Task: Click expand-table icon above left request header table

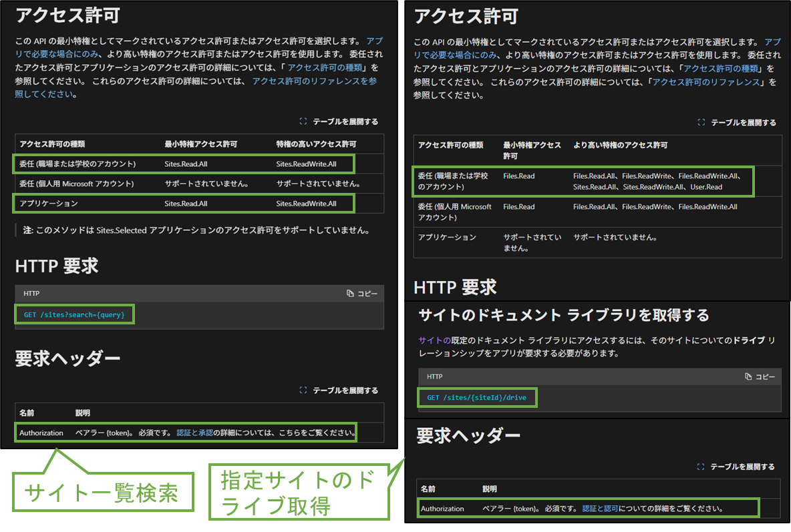Action: pyautogui.click(x=303, y=390)
